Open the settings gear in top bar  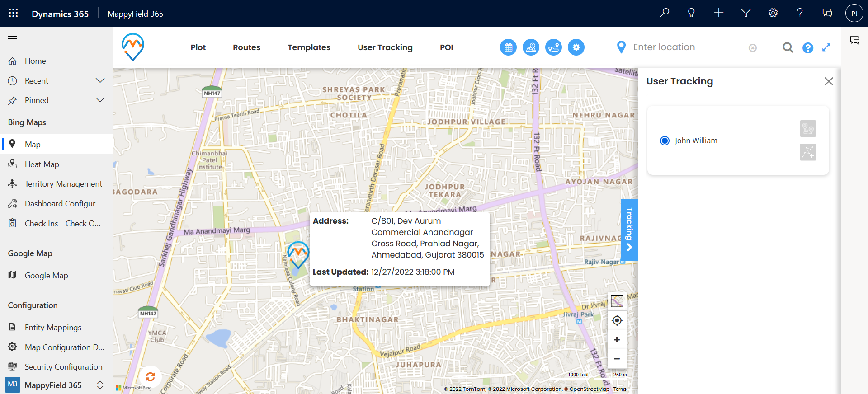pyautogui.click(x=773, y=13)
